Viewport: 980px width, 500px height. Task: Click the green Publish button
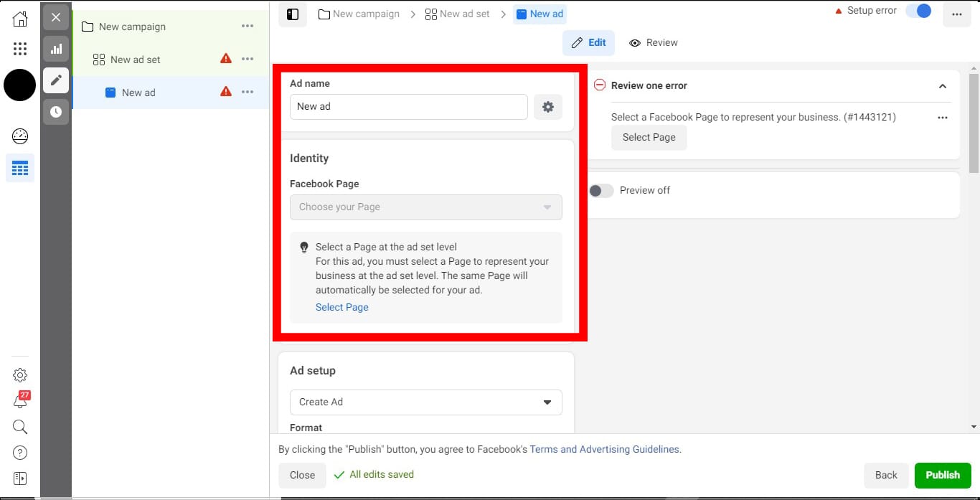coord(943,475)
